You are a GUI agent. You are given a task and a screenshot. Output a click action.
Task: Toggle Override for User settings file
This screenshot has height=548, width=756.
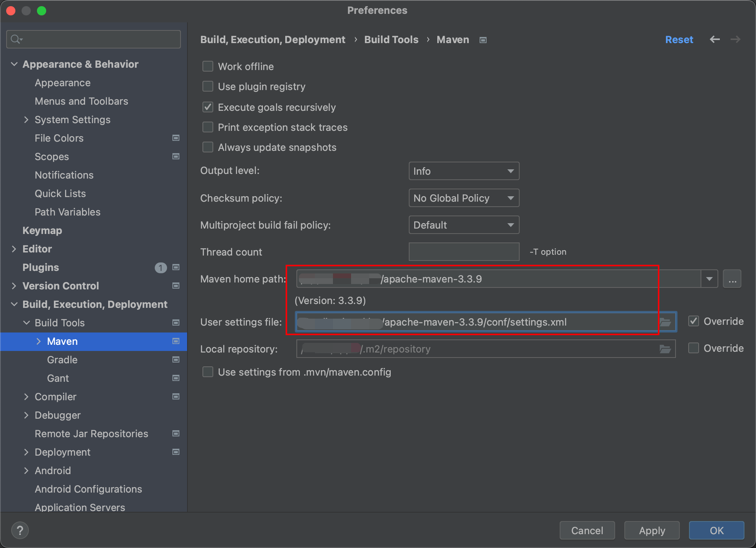694,321
